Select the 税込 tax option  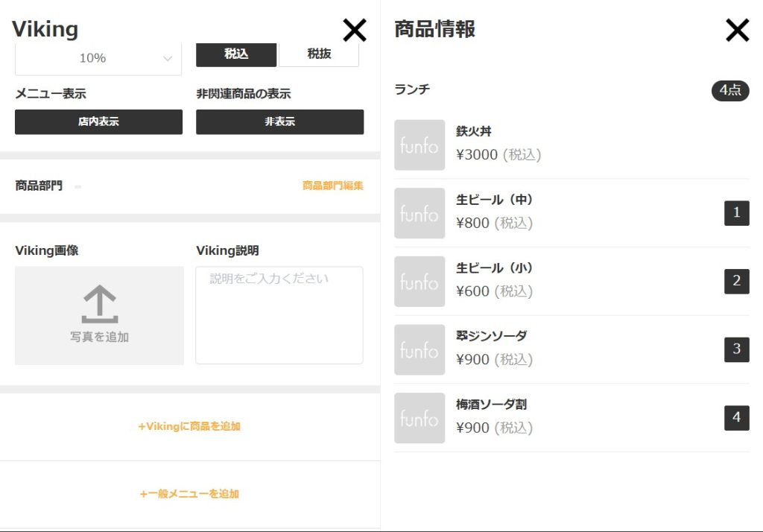[236, 54]
